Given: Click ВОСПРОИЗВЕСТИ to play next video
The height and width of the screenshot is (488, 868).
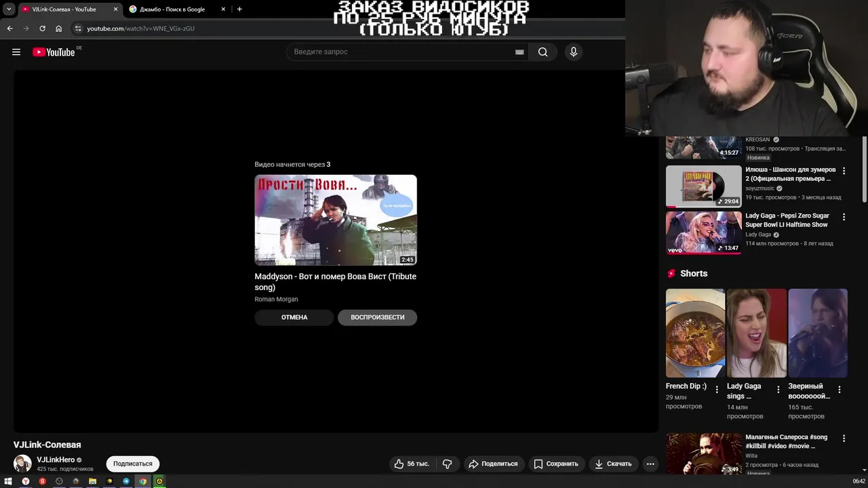Looking at the screenshot, I should (x=377, y=317).
